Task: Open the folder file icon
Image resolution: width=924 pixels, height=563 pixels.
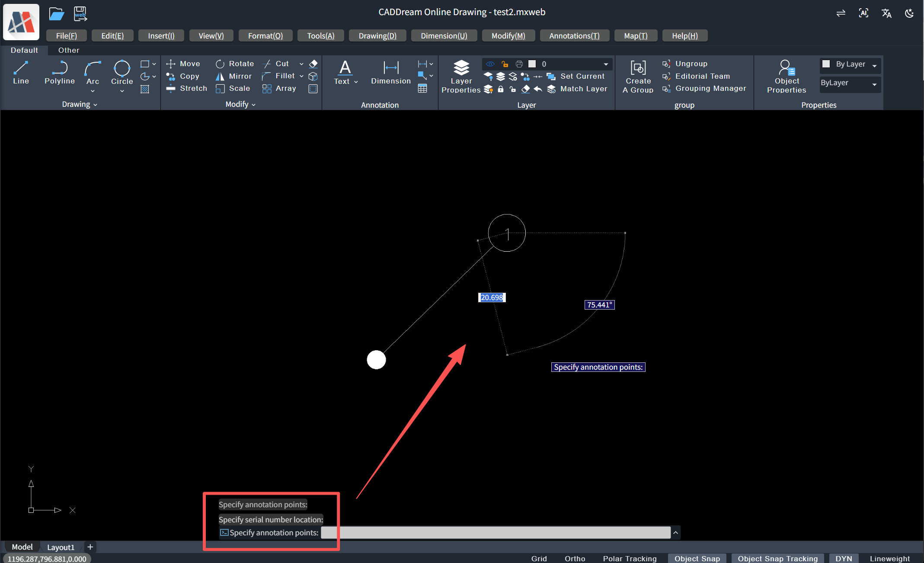Action: (56, 14)
